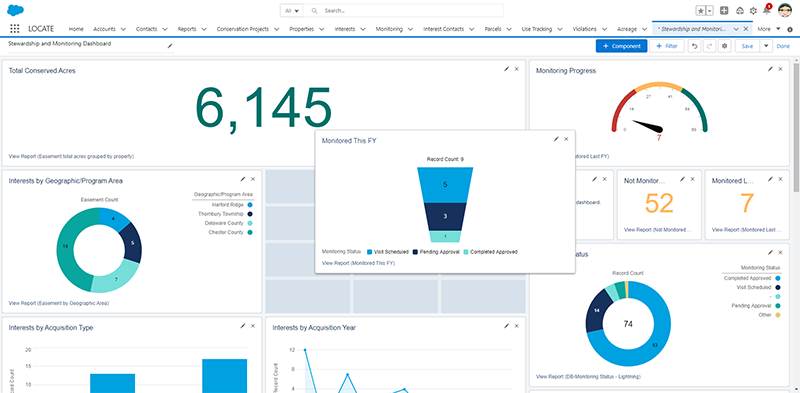Open dashboard properties gear button
The width and height of the screenshot is (800, 393).
click(x=724, y=46)
